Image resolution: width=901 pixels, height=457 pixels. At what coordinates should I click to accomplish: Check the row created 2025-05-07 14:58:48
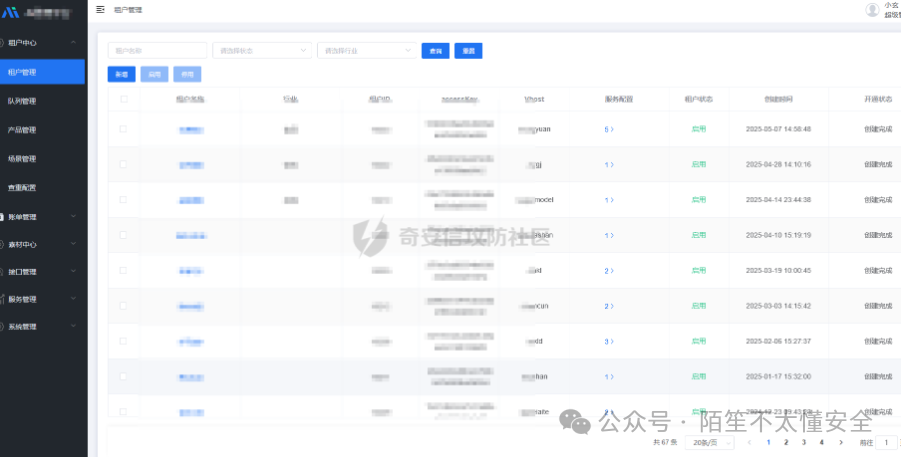click(x=123, y=129)
